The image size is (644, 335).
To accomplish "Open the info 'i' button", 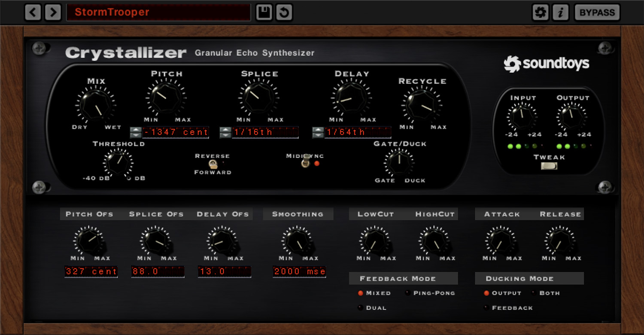I will [x=560, y=12].
